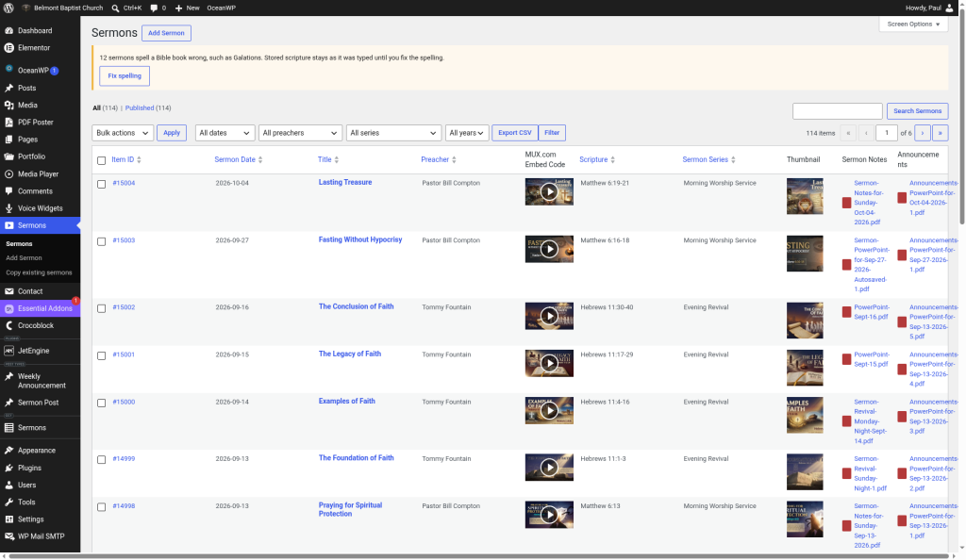Open Examples of Faith thumbnail image
The image size is (966, 560).
pyautogui.click(x=805, y=416)
